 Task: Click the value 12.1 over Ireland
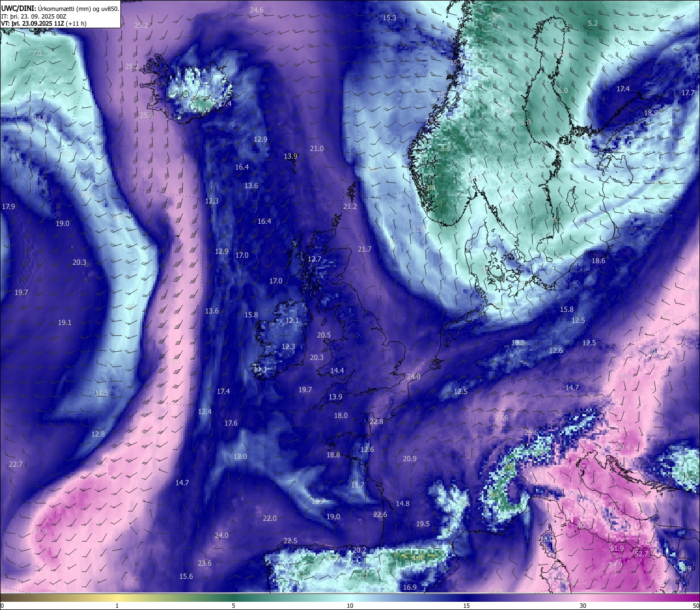coord(293,321)
